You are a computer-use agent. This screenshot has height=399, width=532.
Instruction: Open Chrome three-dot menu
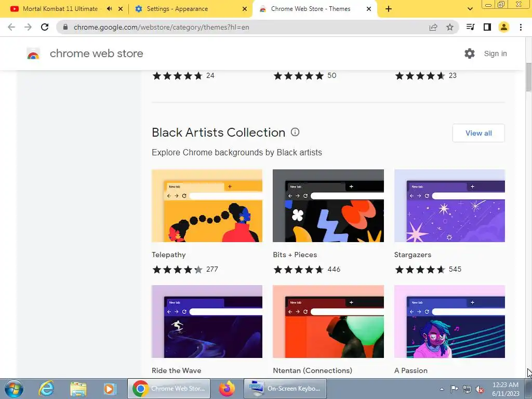pyautogui.click(x=521, y=27)
